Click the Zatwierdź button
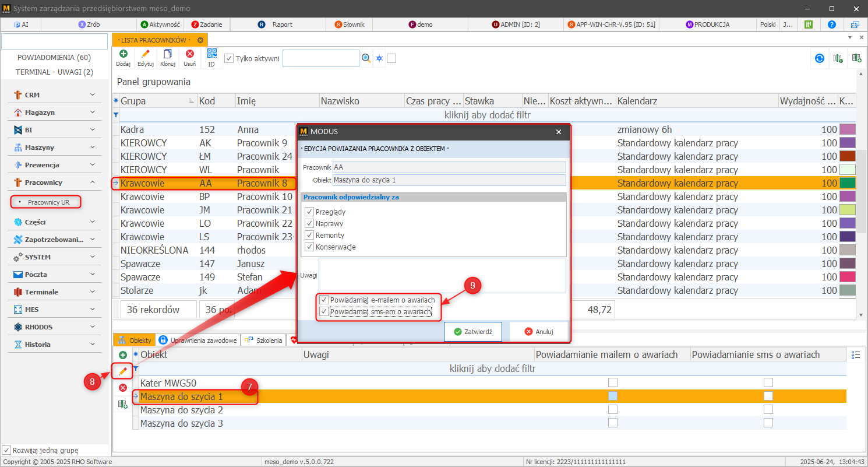 pyautogui.click(x=473, y=331)
